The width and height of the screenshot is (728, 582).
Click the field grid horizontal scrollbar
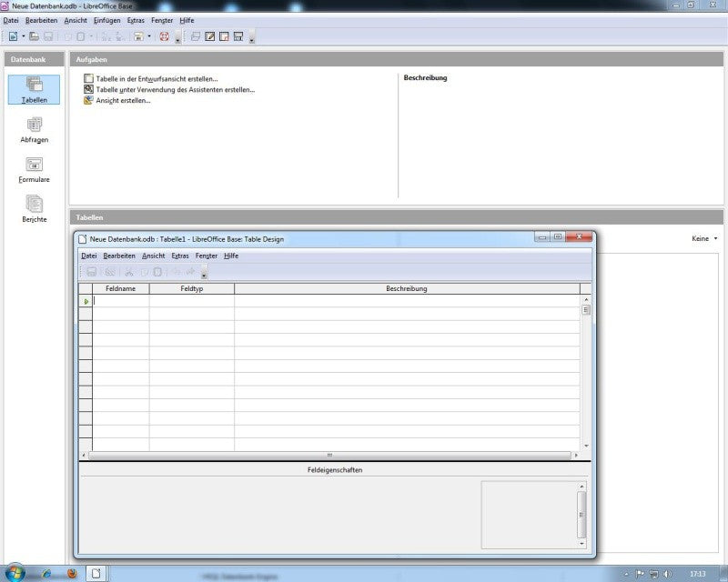coord(329,456)
